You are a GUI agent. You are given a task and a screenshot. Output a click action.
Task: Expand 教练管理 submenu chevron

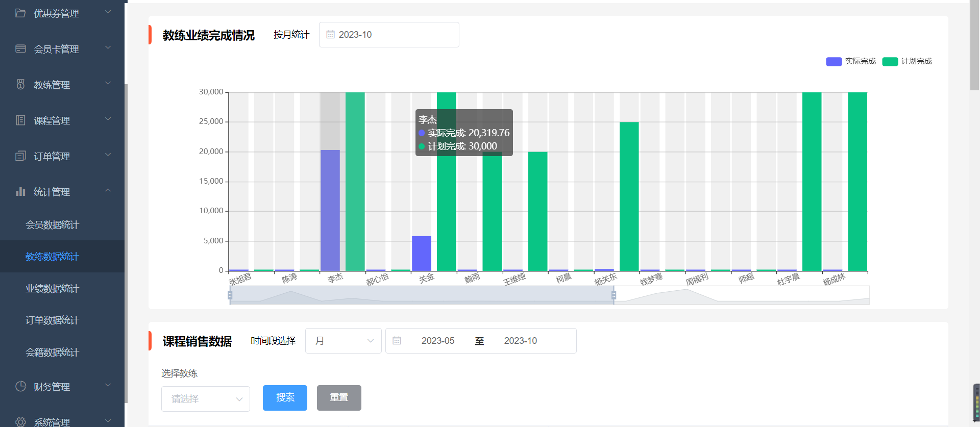(x=108, y=83)
